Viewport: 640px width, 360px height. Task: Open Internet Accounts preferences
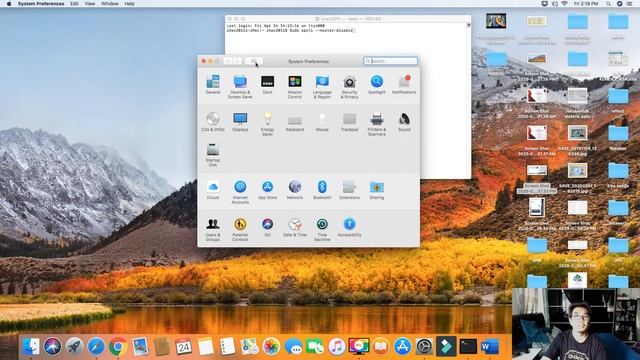pyautogui.click(x=240, y=192)
